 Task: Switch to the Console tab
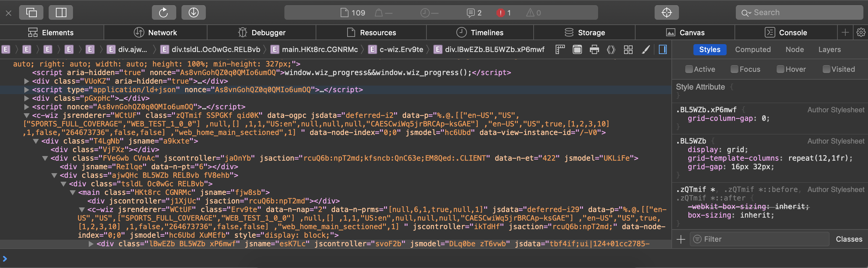click(x=786, y=33)
